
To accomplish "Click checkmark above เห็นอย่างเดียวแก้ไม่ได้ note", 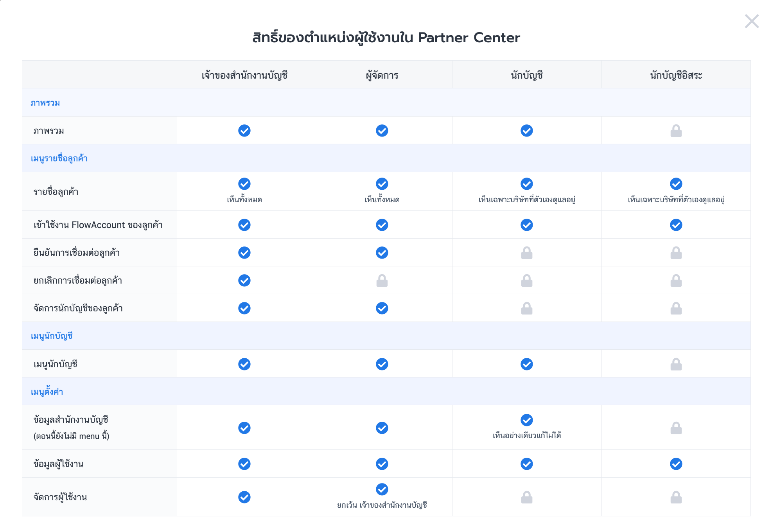I will (527, 420).
